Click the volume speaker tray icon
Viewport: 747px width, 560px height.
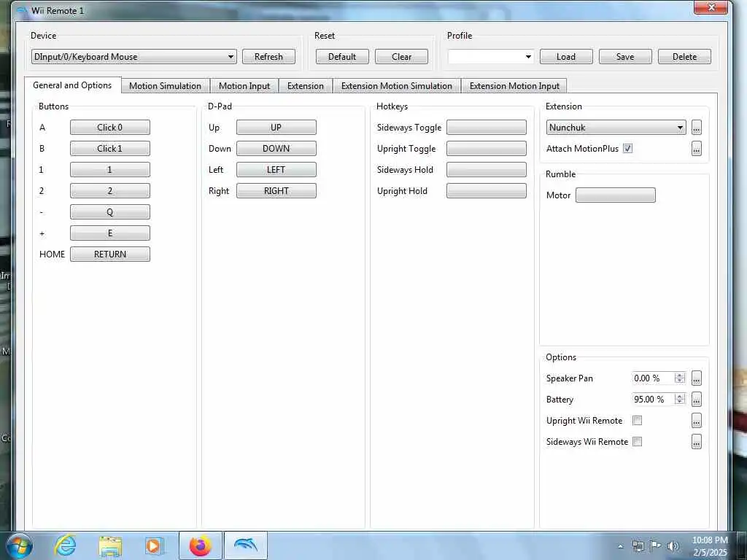point(673,546)
